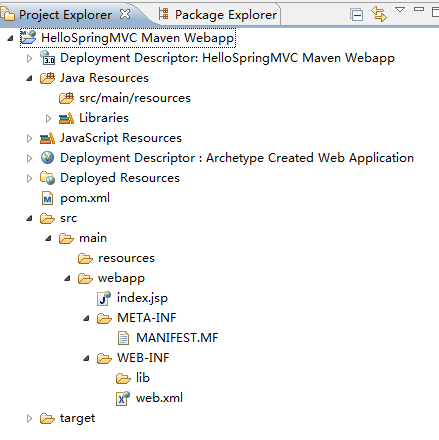Close the Project Explorer tab with X
Viewport: 439px width, 440px height.
click(125, 14)
